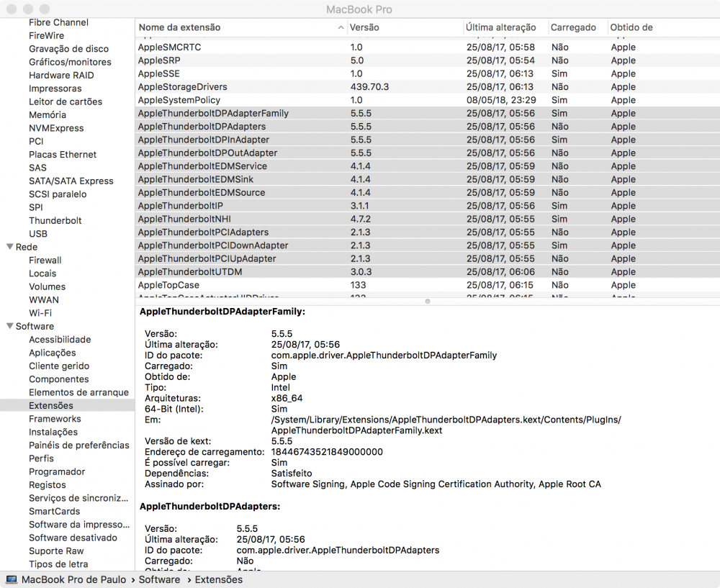Sort by Versão column header
This screenshot has width=720, height=588.
click(x=364, y=27)
